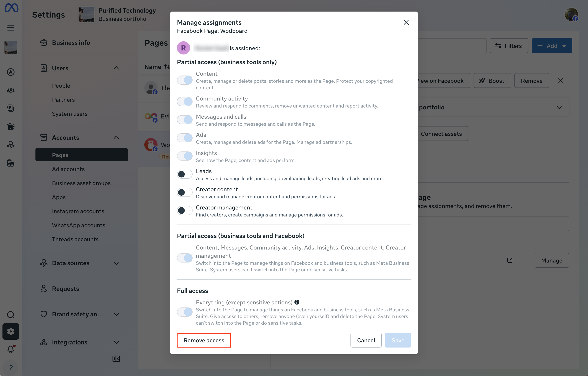
Task: Open the Add dropdown button
Action: [x=552, y=46]
